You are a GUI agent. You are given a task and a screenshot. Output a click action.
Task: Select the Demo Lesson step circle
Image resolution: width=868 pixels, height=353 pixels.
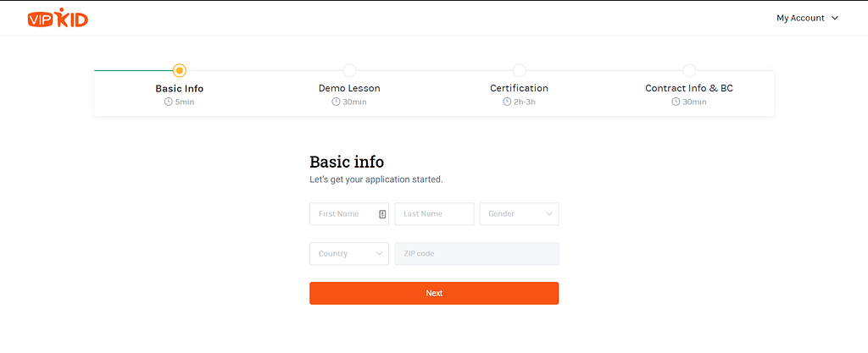coord(349,70)
